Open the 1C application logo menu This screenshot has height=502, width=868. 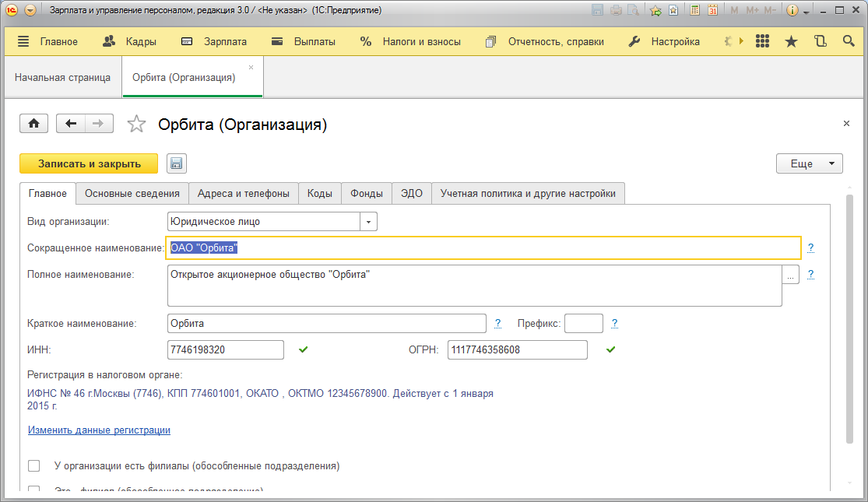click(12, 10)
